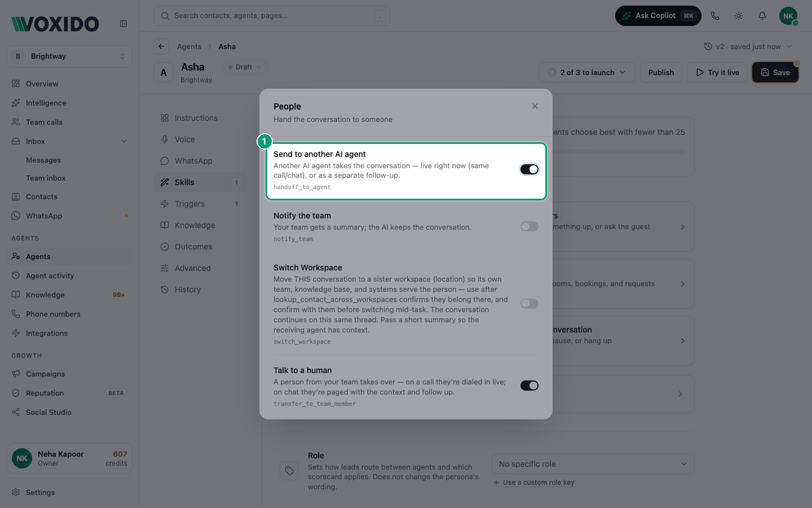The width and height of the screenshot is (812, 508).
Task: Open the NK user avatar menu
Action: point(788,16)
